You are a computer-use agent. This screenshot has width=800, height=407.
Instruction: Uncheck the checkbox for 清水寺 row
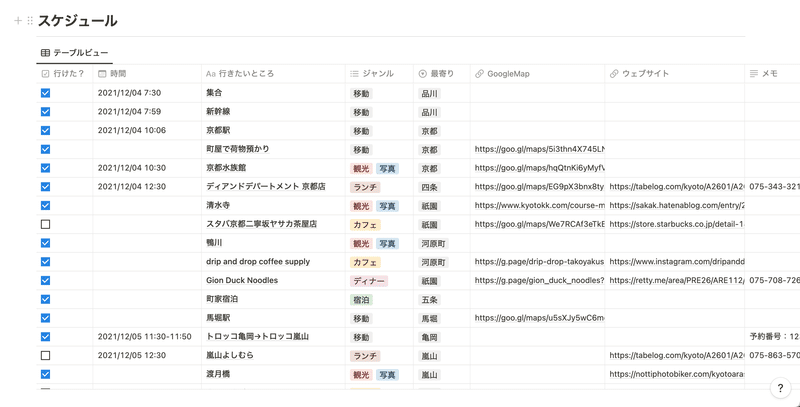pos(45,206)
